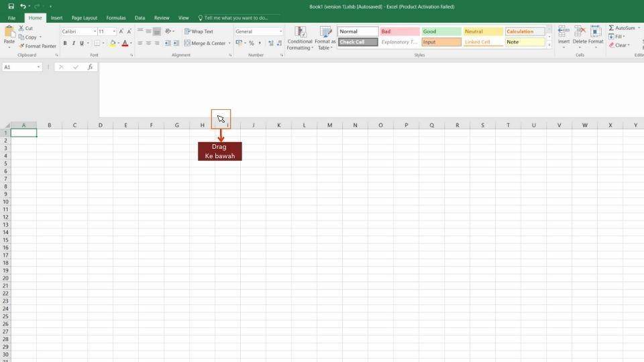The height and width of the screenshot is (362, 644).
Task: Apply the Good cell style
Action: pyautogui.click(x=441, y=32)
